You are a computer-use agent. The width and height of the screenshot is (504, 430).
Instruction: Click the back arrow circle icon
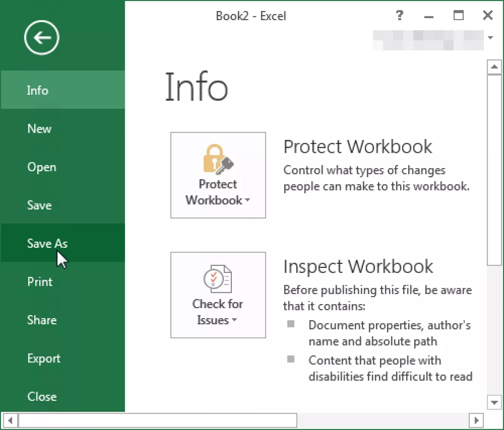pyautogui.click(x=42, y=38)
